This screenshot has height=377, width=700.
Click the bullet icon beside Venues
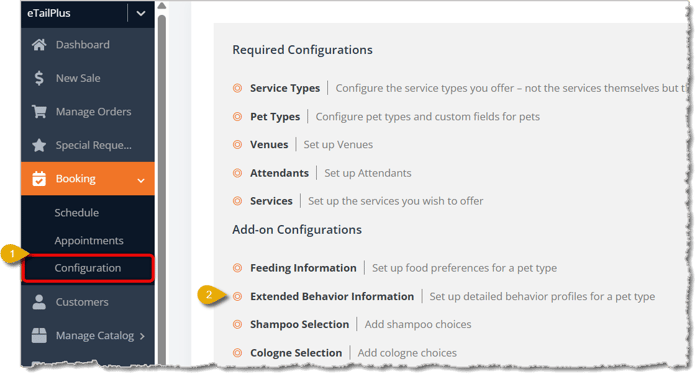click(x=238, y=145)
